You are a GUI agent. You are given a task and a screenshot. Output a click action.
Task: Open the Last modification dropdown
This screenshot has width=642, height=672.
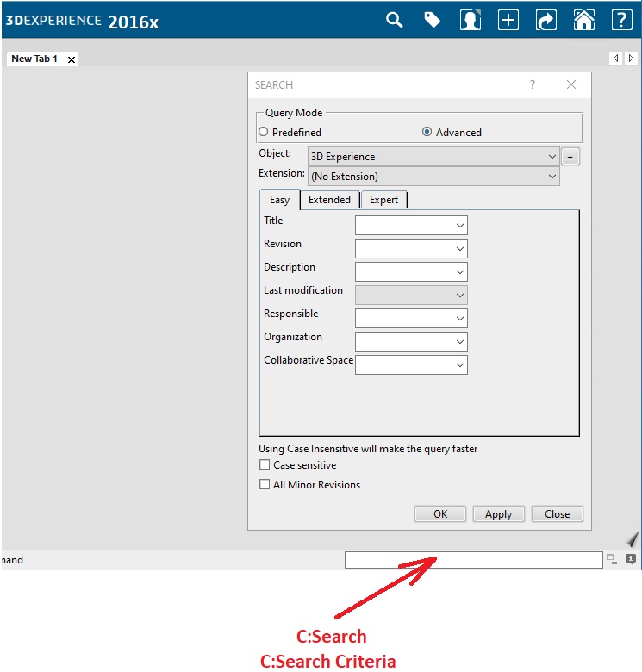(x=411, y=295)
